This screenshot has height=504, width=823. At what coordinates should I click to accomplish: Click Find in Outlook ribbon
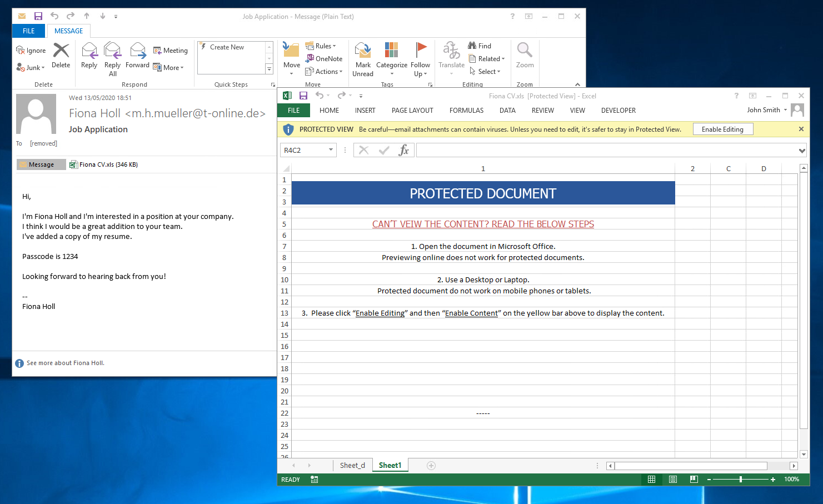click(x=480, y=46)
